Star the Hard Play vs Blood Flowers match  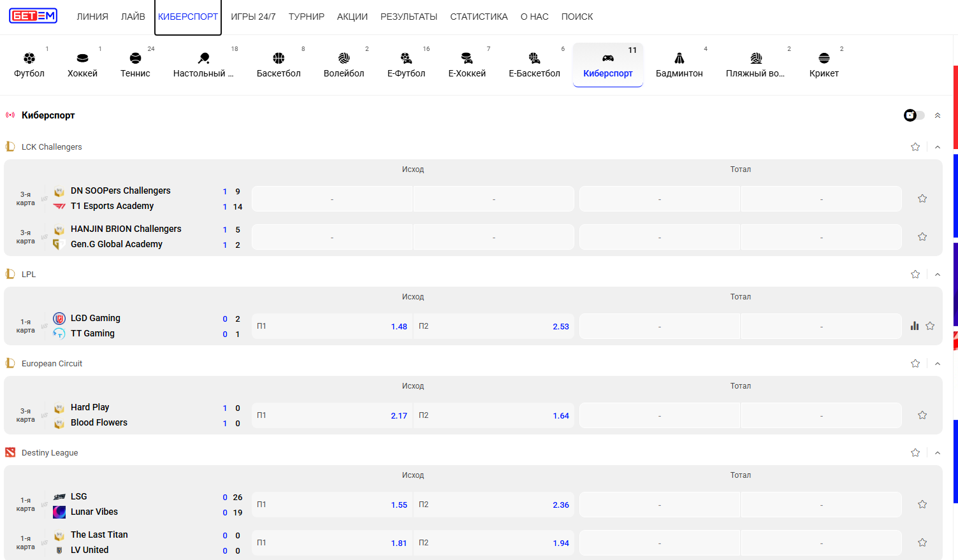point(922,415)
